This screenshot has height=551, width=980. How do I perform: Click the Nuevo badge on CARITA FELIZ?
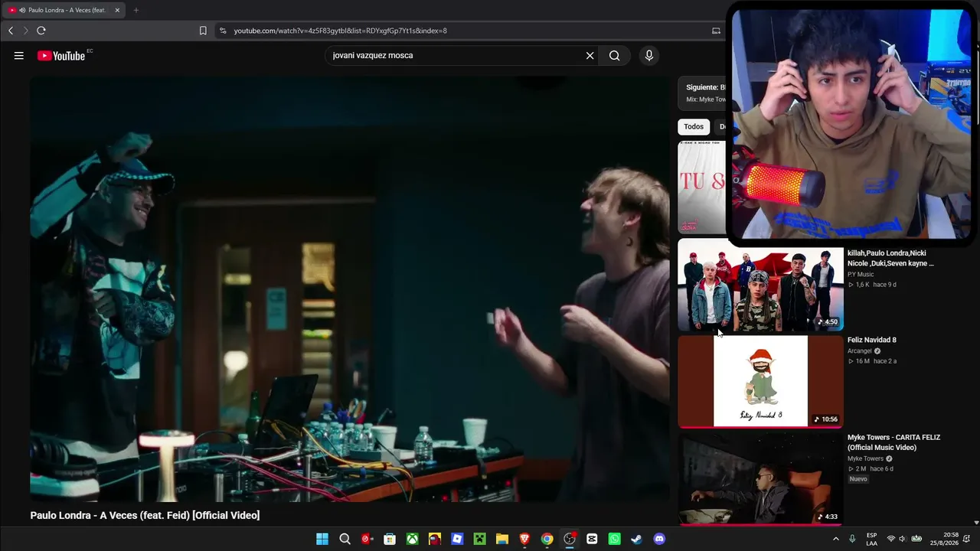(858, 479)
